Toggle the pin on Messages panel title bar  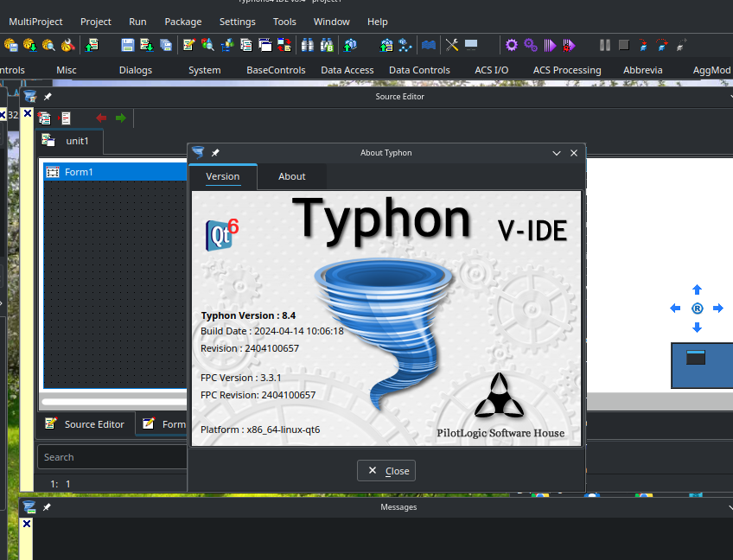47,507
